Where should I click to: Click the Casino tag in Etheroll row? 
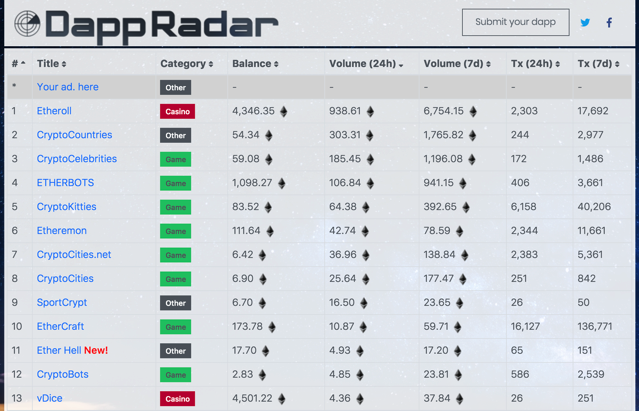(177, 111)
